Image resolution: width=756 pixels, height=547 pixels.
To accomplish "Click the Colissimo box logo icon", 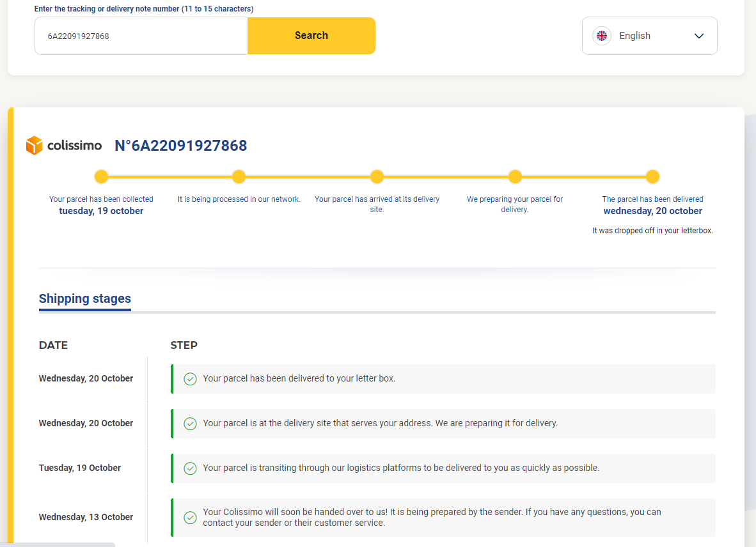I will [34, 146].
